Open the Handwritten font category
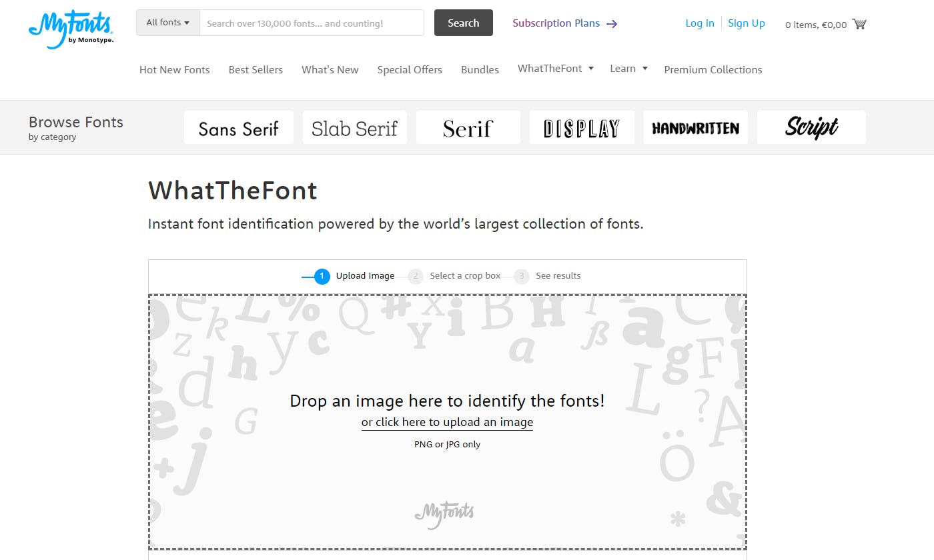934x560 pixels. click(695, 128)
